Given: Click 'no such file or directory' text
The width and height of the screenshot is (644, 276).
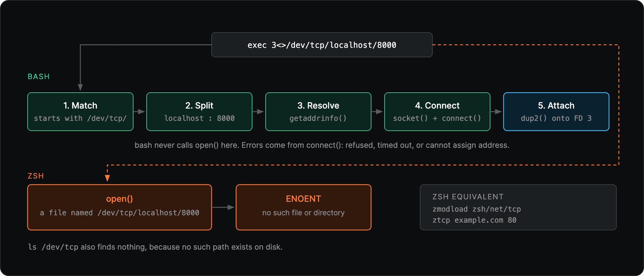Looking at the screenshot, I should point(304,213).
